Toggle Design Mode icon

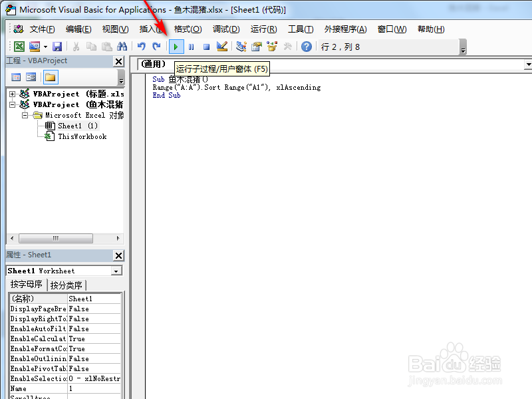pos(222,47)
